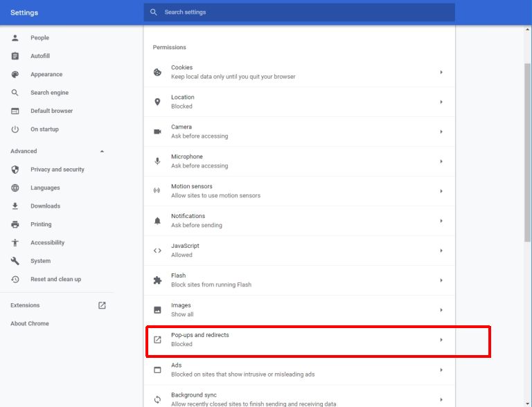Click the Pop-ups and redirects icon
532x407 pixels.
157,339
